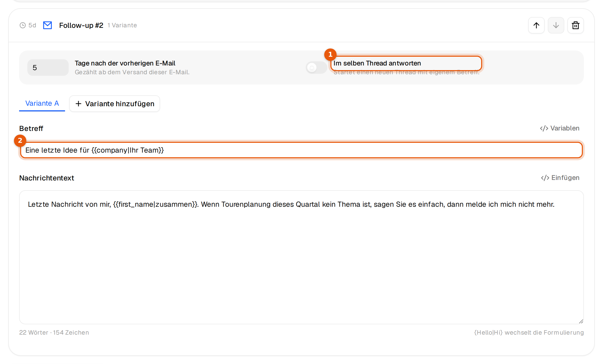Open Einfügen for the message body
This screenshot has height=364, width=603.
[x=560, y=178]
